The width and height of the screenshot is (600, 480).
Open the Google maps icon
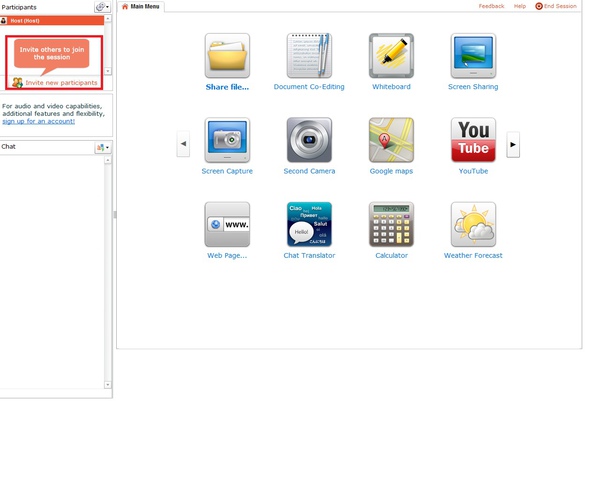click(391, 140)
